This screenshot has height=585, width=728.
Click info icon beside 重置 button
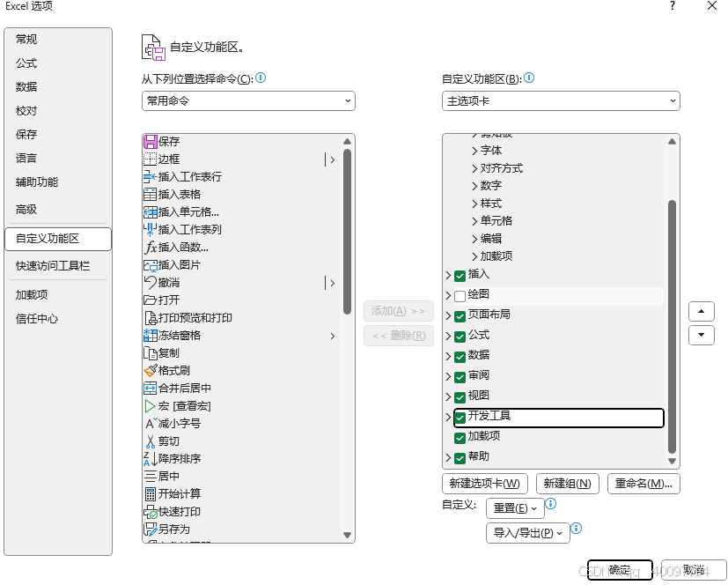coord(551,503)
